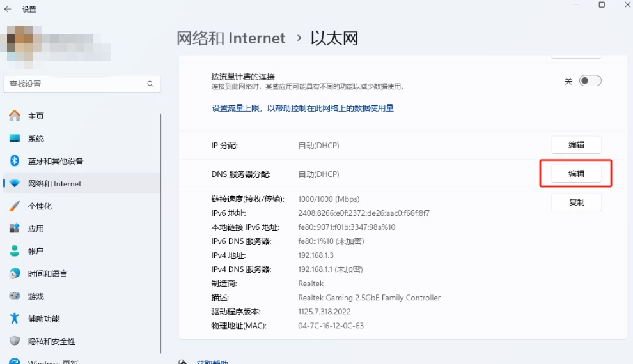Click the 驱动程序版本 value 1125.7.318.2022
633x364 pixels.
pos(324,311)
